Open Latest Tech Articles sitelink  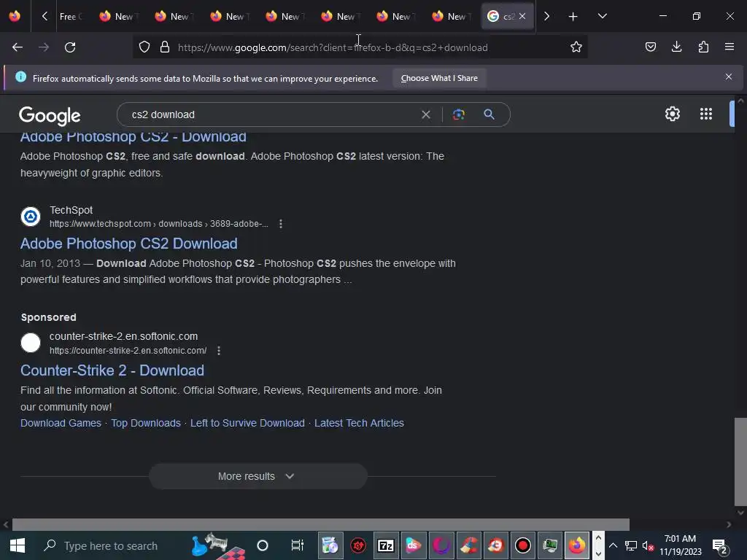pyautogui.click(x=359, y=423)
